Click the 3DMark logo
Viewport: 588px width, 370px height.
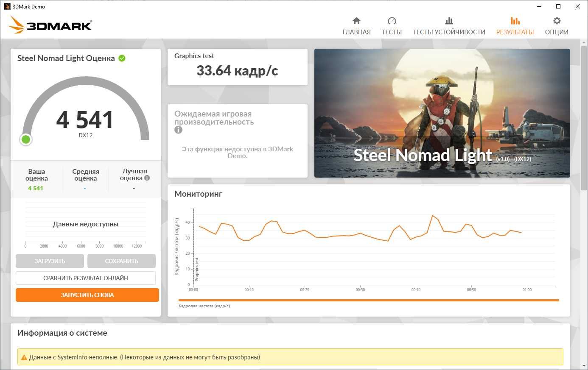[50, 25]
